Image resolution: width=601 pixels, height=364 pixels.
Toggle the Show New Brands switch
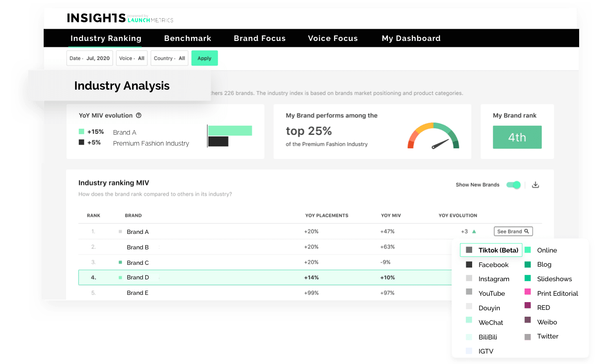click(514, 185)
